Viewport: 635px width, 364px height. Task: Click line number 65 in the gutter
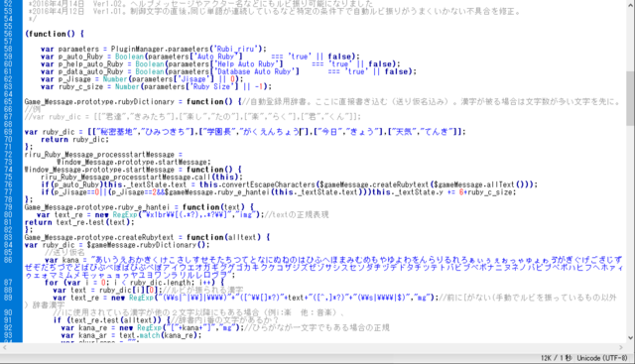click(x=8, y=101)
